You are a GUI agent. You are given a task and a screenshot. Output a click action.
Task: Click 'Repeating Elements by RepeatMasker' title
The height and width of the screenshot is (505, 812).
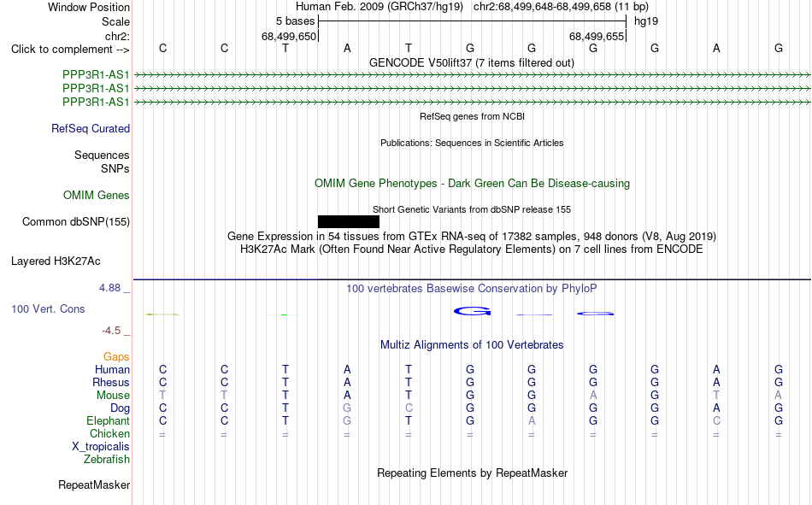[473, 473]
